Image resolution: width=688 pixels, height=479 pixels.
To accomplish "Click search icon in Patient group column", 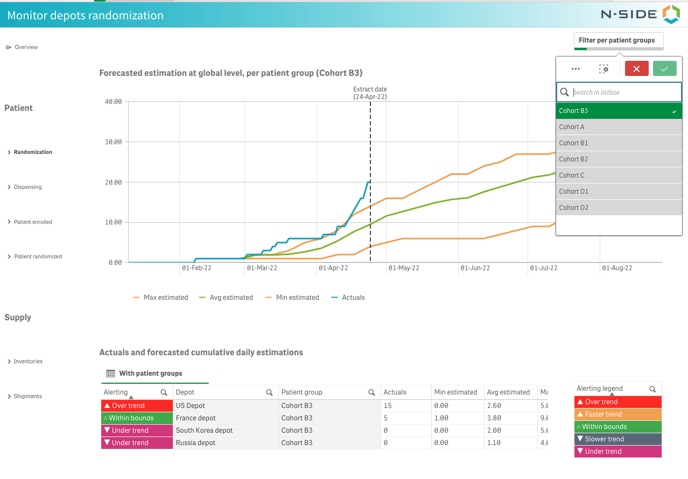I will click(x=372, y=393).
